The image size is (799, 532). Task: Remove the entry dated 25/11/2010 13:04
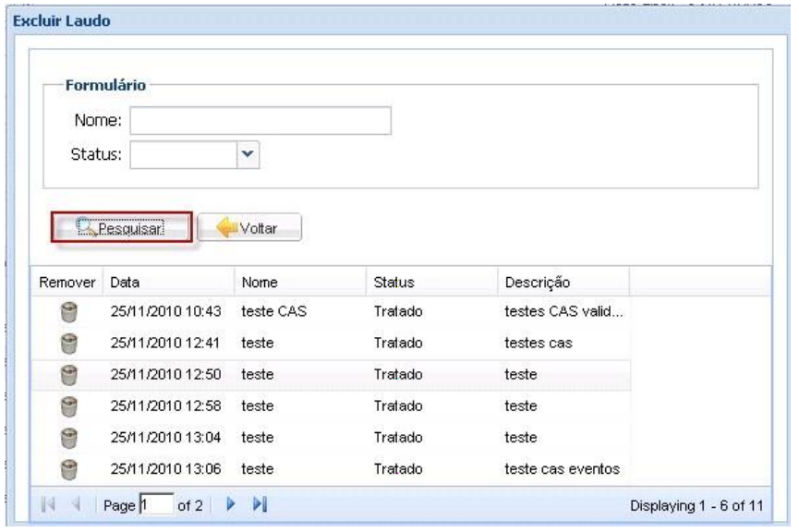(x=67, y=437)
